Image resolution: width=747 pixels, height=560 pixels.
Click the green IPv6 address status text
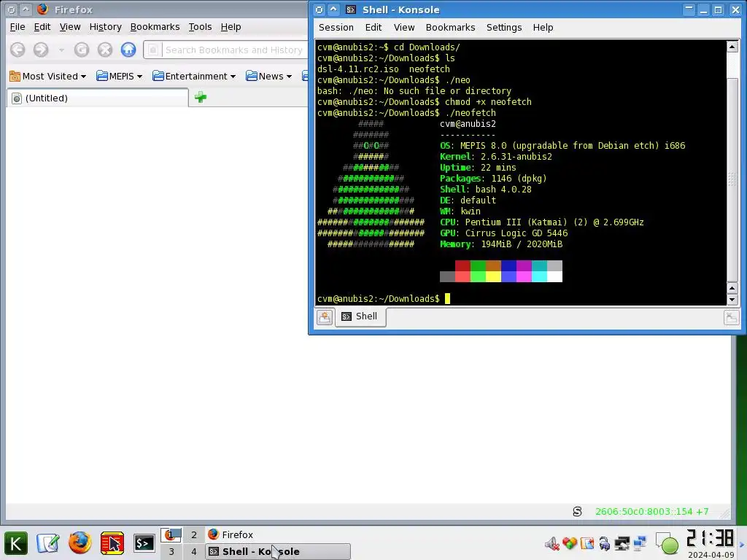[651, 511]
